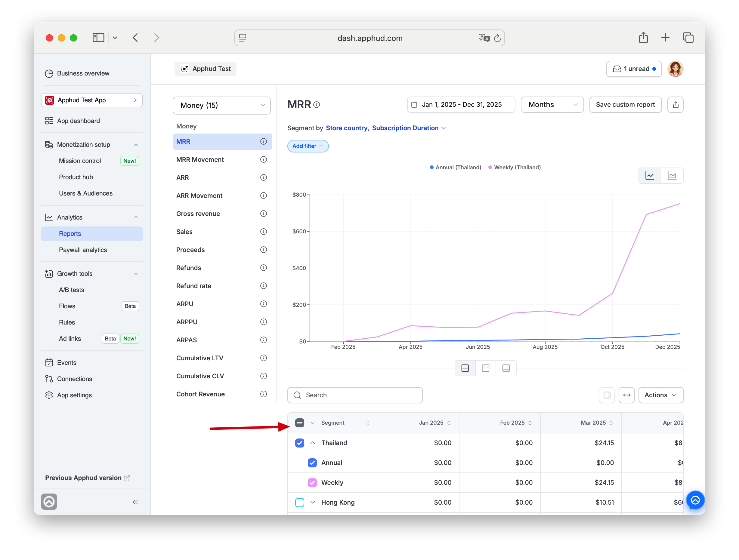The height and width of the screenshot is (560, 739).
Task: Export report using the share icon button
Action: 675,105
